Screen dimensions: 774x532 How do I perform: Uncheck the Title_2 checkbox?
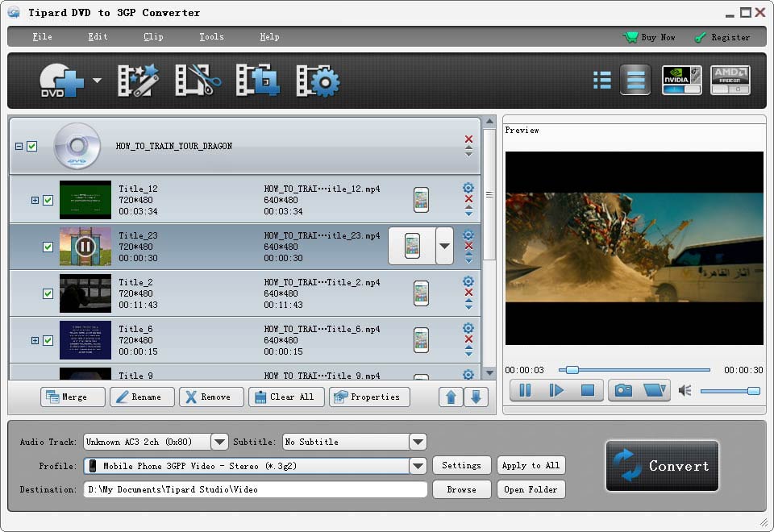tap(48, 293)
